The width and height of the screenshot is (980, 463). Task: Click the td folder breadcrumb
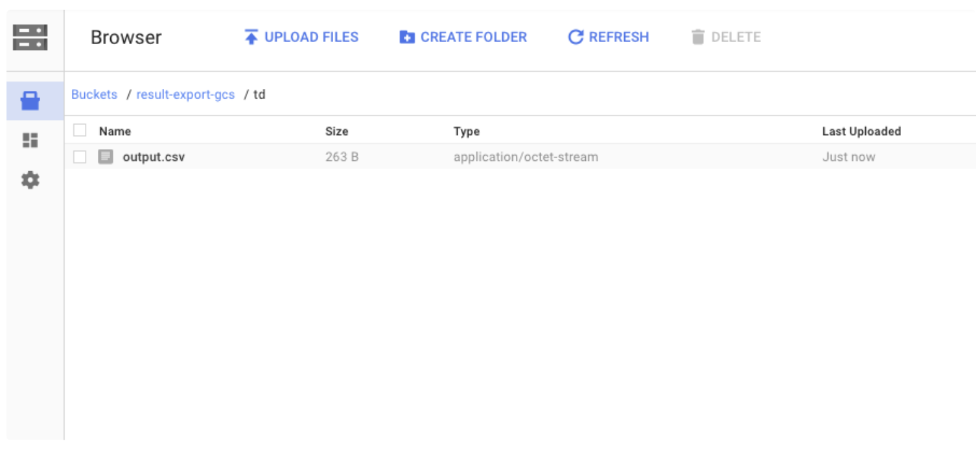coord(259,95)
